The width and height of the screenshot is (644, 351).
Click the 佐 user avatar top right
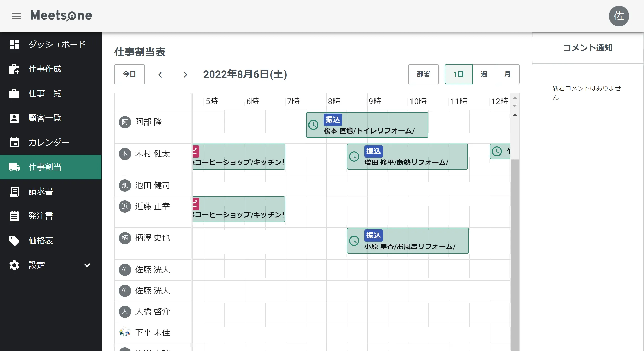[x=619, y=16]
